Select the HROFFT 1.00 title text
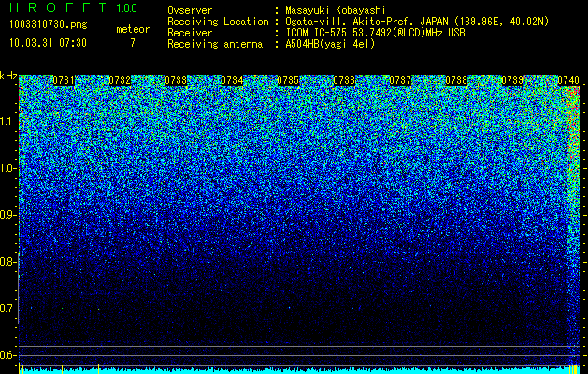The width and height of the screenshot is (588, 374). pyautogui.click(x=74, y=7)
